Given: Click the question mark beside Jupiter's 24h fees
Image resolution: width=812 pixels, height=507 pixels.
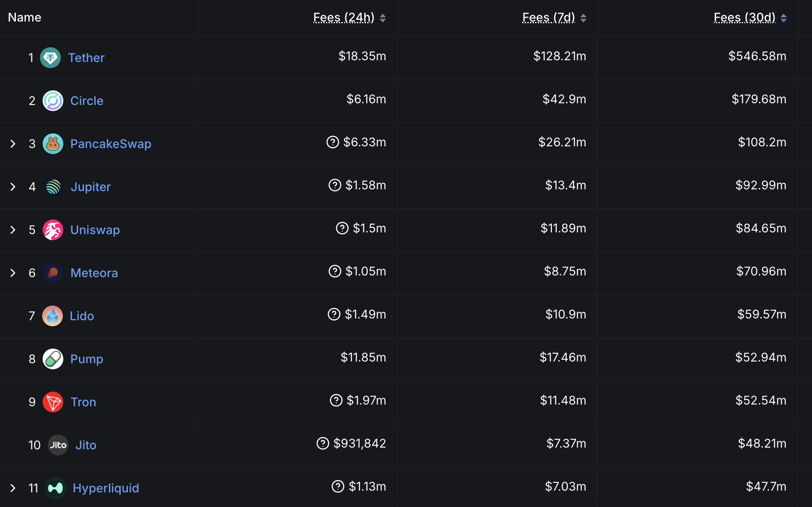Looking at the screenshot, I should click(335, 185).
